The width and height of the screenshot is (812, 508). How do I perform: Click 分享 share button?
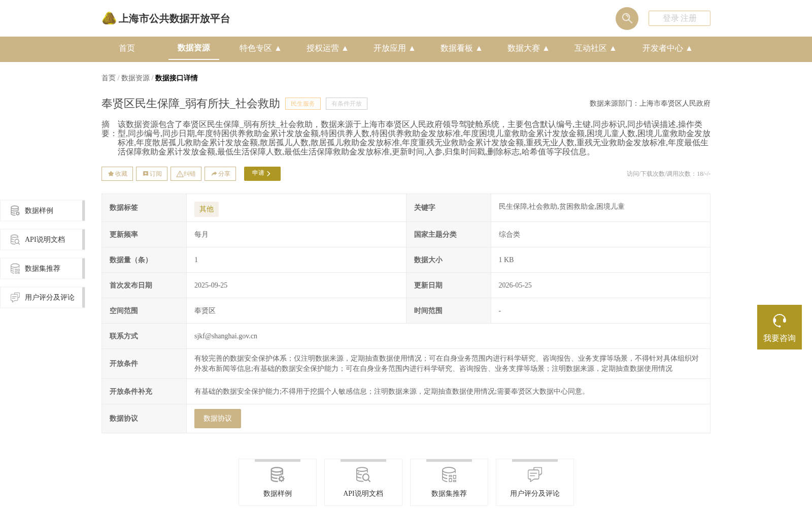[x=220, y=174]
